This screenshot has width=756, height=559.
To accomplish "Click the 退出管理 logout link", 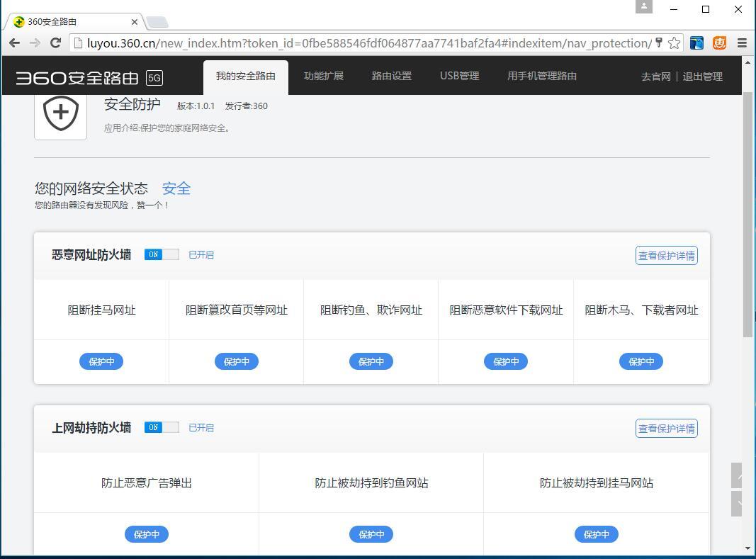I will point(702,76).
